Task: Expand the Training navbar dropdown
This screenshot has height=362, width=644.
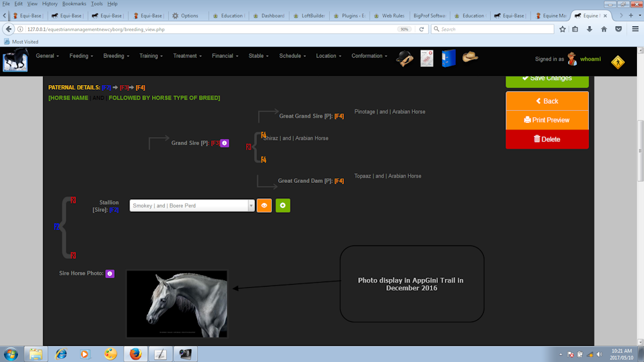Action: coord(151,56)
